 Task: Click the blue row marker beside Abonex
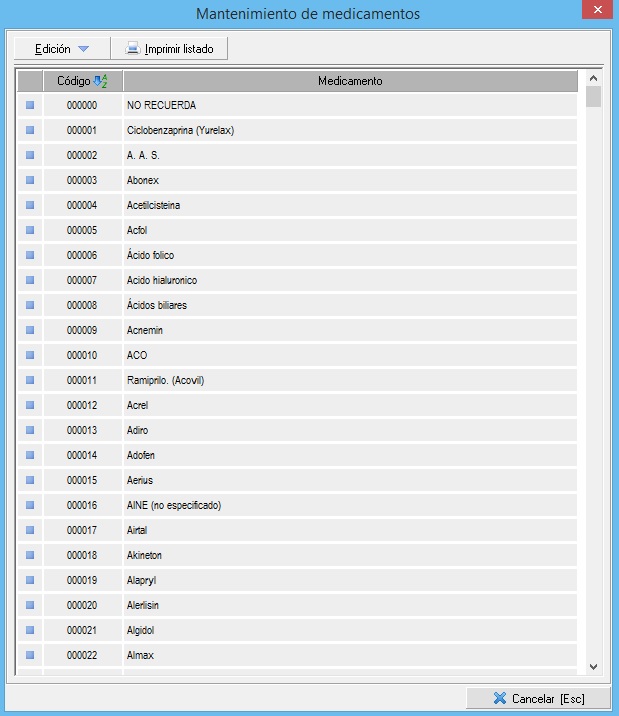pos(30,180)
